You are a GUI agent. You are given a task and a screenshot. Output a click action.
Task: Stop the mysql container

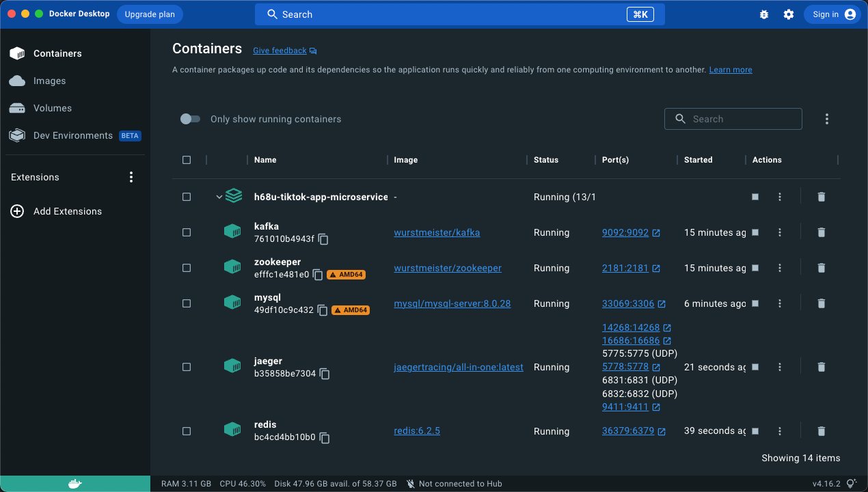click(755, 303)
